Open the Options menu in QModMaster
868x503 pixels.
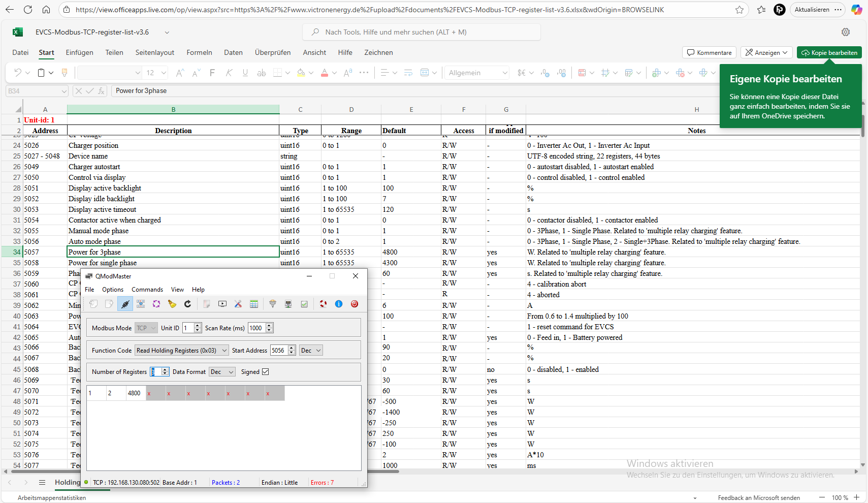click(113, 290)
